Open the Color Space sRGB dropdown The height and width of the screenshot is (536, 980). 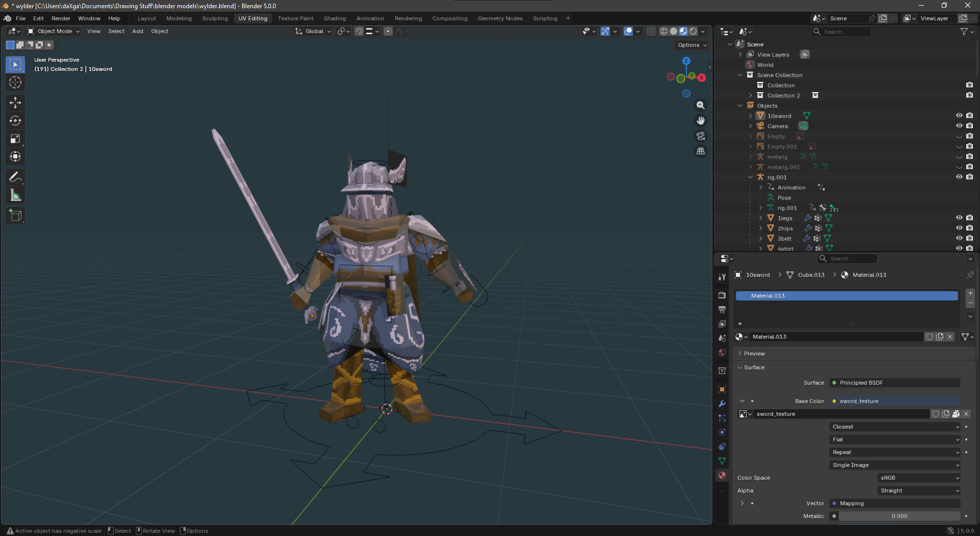[919, 478]
